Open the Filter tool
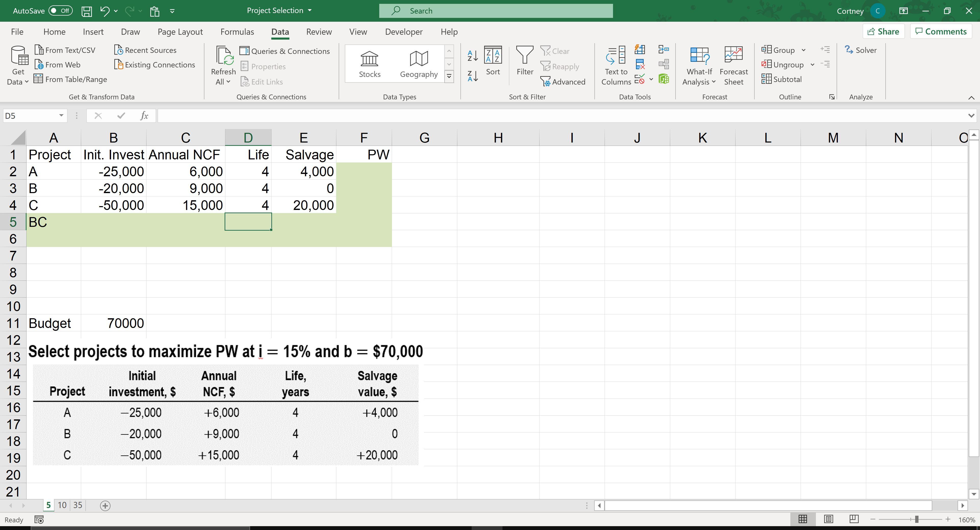Viewport: 980px width, 530px height. (525, 61)
